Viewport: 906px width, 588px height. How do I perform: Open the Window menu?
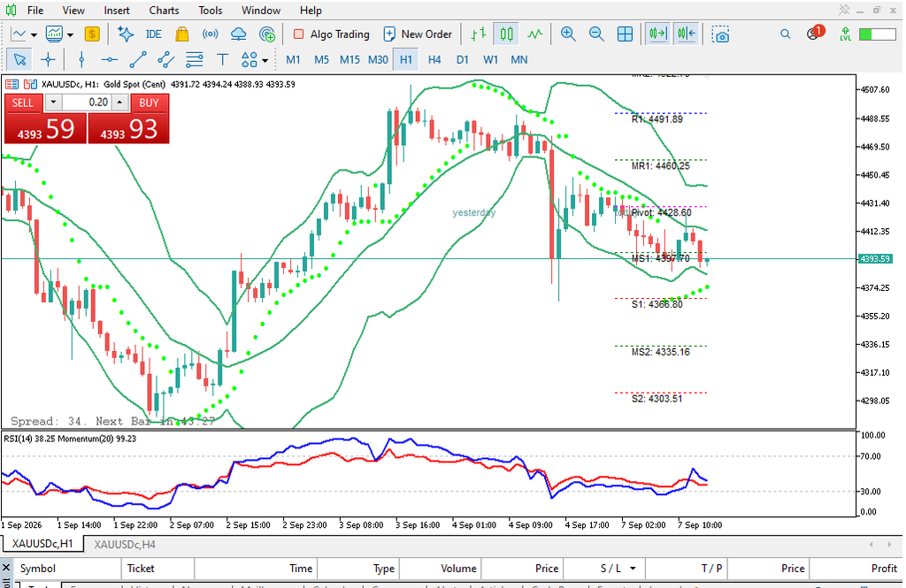pyautogui.click(x=261, y=11)
